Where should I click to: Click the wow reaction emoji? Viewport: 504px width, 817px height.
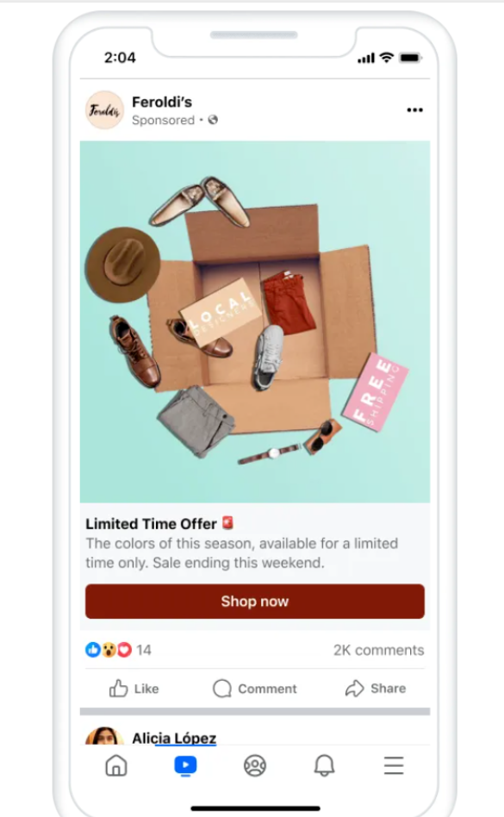click(x=109, y=650)
